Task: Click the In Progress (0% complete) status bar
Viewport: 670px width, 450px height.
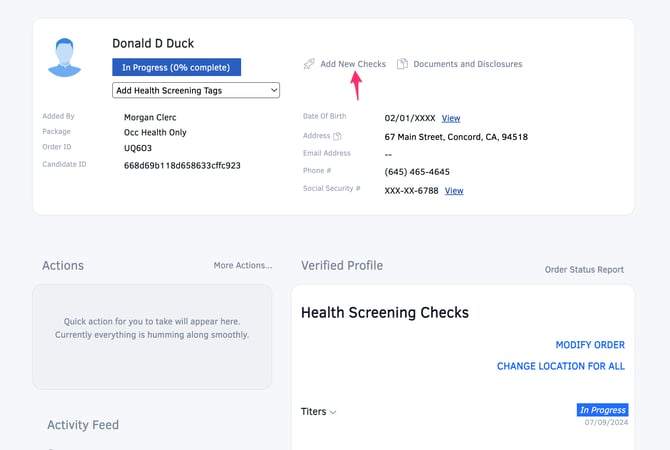Action: click(x=176, y=68)
